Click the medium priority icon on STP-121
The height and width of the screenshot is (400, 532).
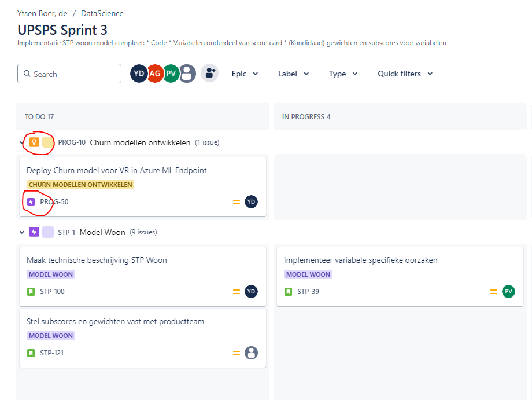coord(237,352)
